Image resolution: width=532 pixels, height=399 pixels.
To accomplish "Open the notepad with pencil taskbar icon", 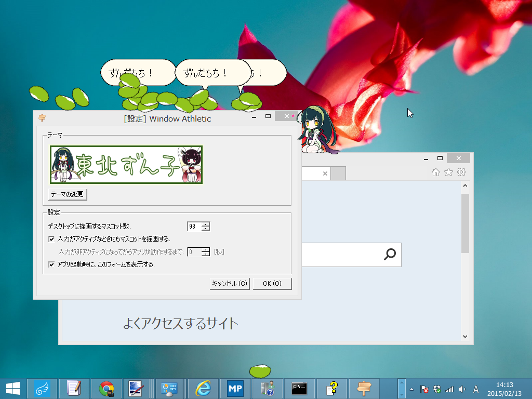I will coord(74,389).
